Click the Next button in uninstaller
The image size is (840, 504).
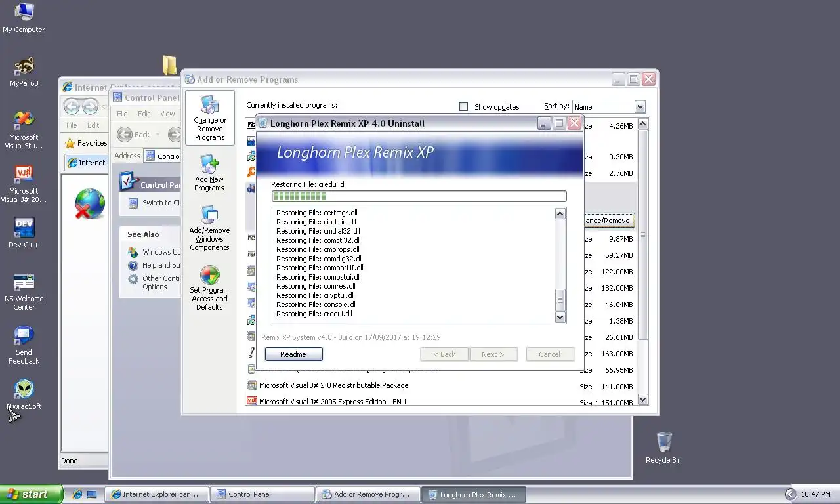pyautogui.click(x=493, y=354)
